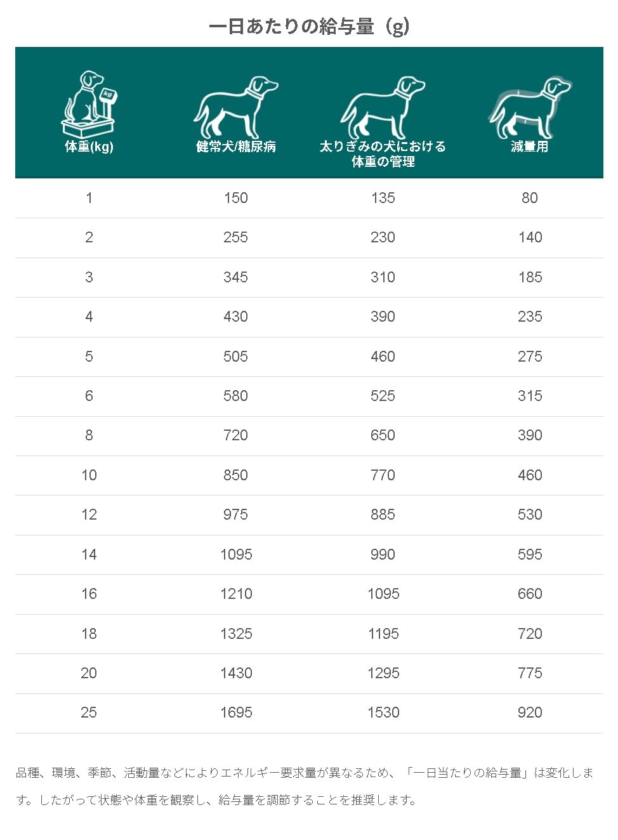
Task: Click the dog-on-weighing-scale icon
Action: 89,105
